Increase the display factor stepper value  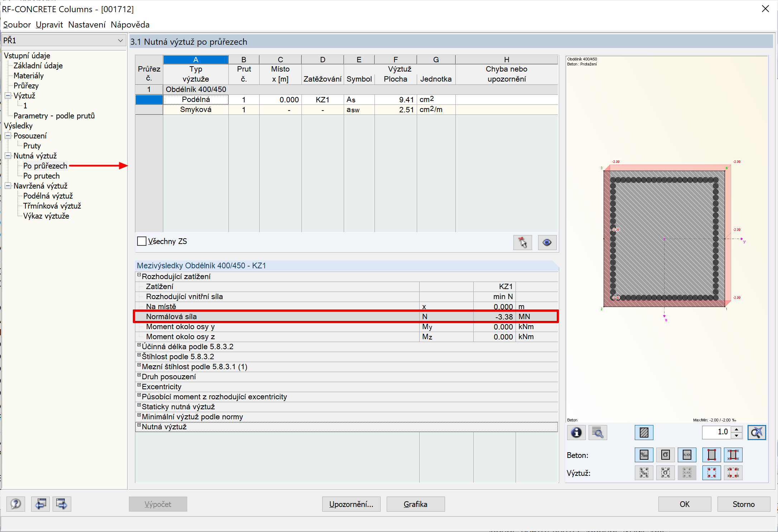coord(736,429)
